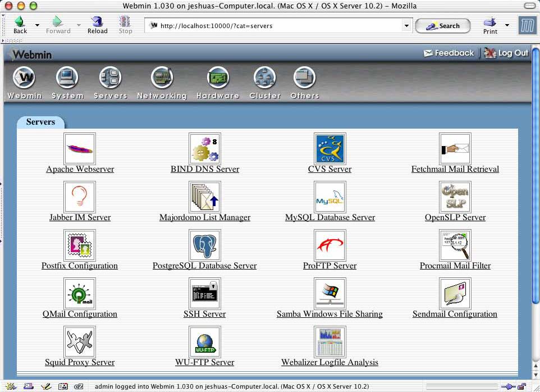Go to the System category icon
This screenshot has height=392, width=540.
67,78
